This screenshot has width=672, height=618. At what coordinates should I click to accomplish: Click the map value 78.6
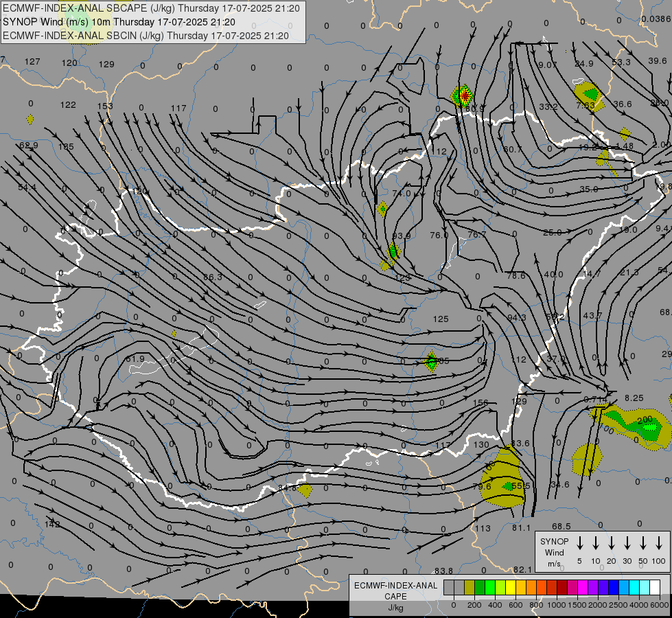coord(515,276)
